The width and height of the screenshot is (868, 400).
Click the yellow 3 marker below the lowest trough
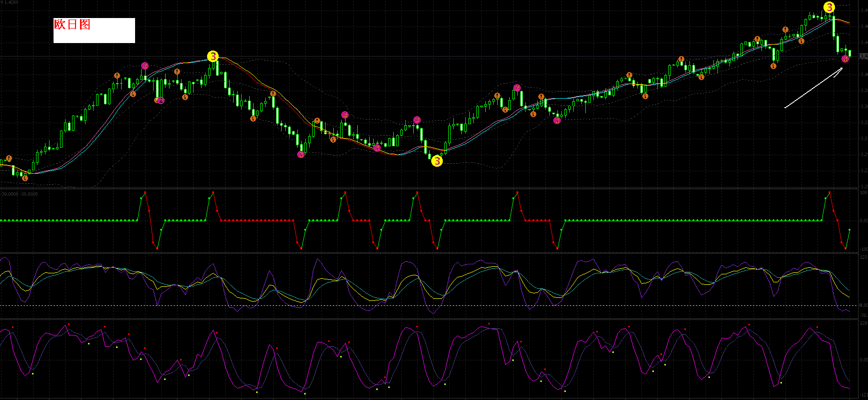437,161
